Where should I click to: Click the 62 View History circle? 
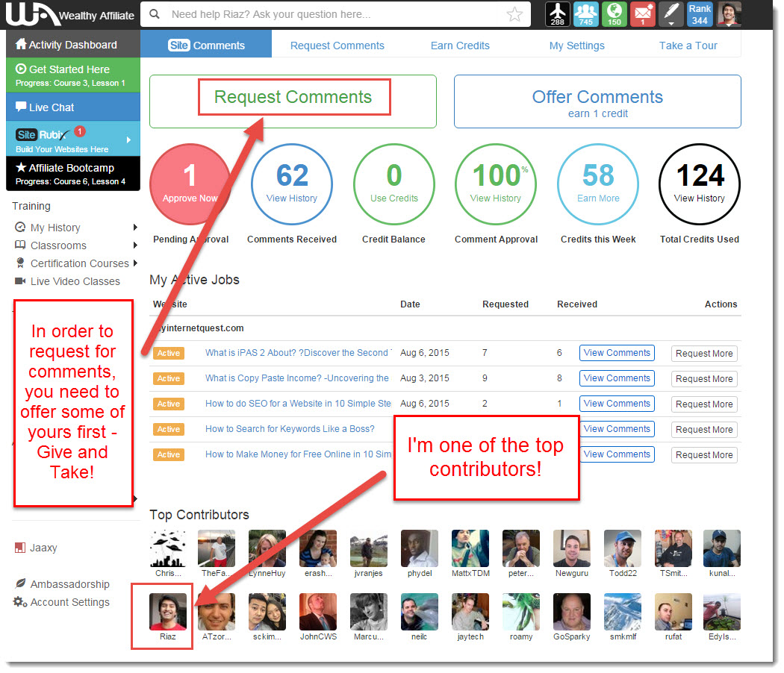[x=292, y=184]
